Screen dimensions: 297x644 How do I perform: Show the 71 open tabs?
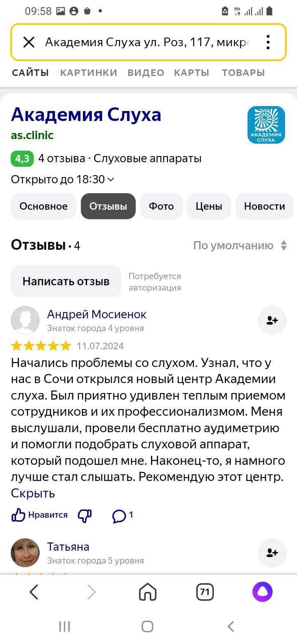(205, 592)
